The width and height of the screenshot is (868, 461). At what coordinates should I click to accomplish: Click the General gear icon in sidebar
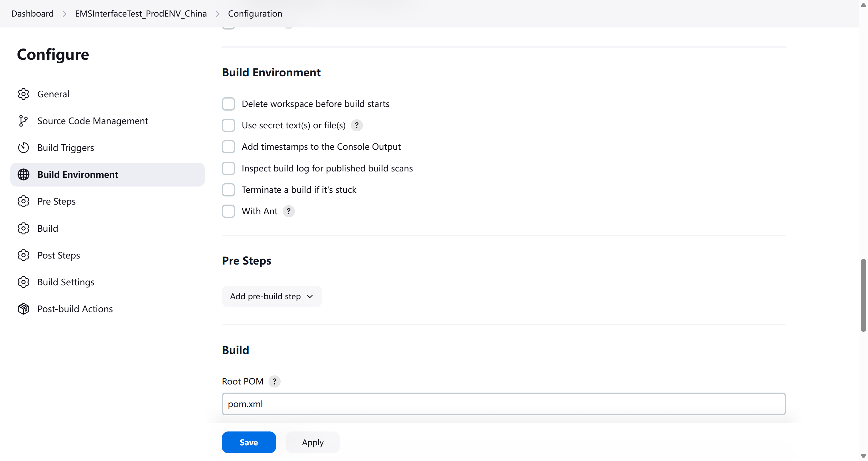23,94
